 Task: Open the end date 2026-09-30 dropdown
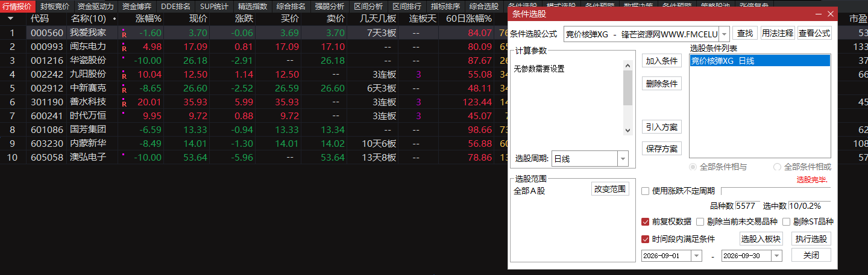776,256
